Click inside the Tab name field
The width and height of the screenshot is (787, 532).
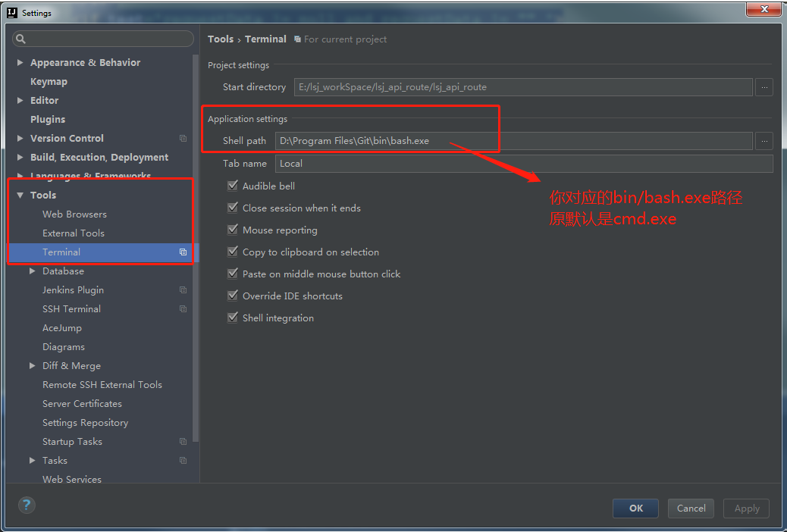[379, 163]
